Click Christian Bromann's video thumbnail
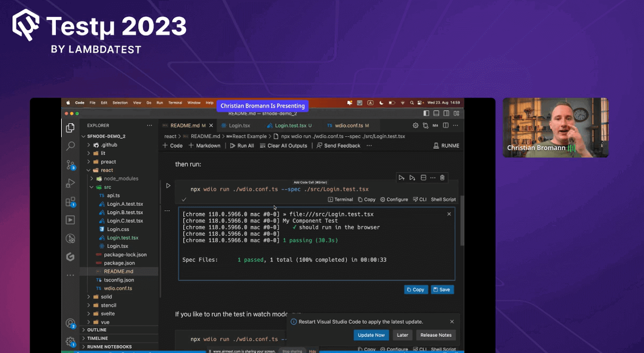644x353 pixels. [555, 127]
